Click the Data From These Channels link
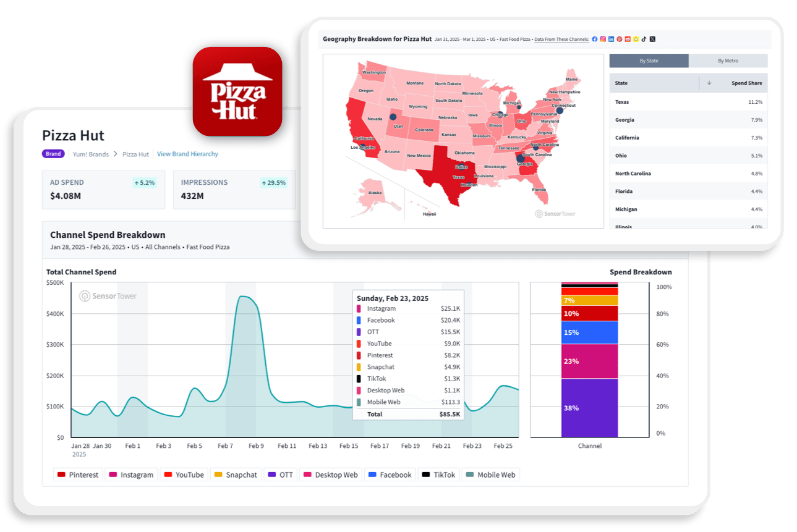Viewport: 797px width, 532px height. 562,39
